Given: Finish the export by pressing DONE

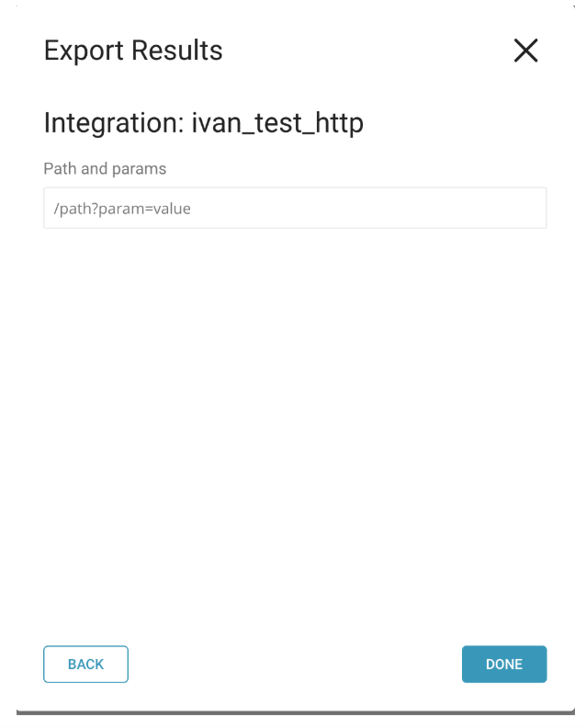Looking at the screenshot, I should click(504, 665).
